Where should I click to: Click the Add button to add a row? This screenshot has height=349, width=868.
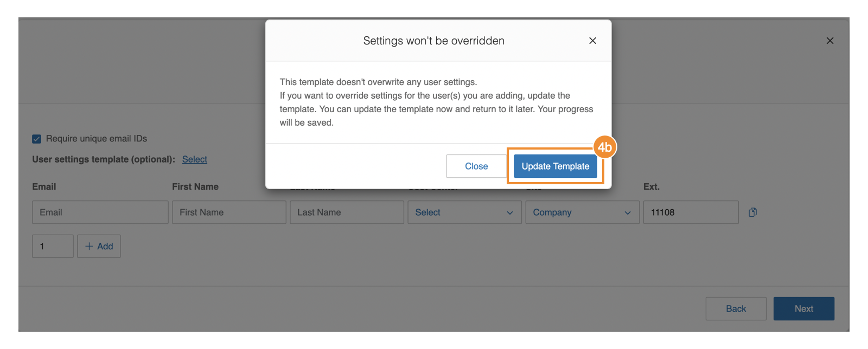pyautogui.click(x=99, y=246)
